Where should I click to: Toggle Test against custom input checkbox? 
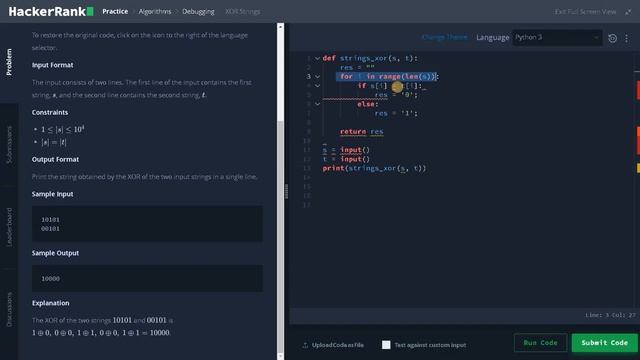pos(386,345)
